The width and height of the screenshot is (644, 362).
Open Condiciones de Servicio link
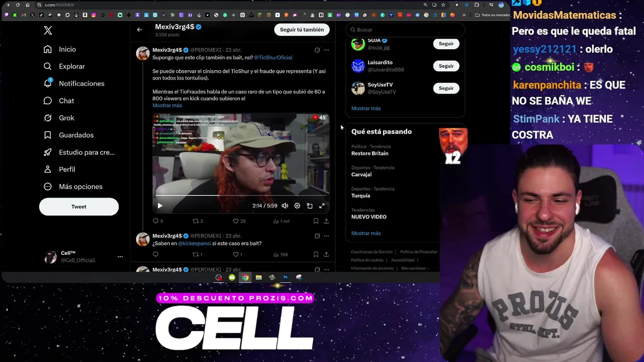(x=372, y=252)
